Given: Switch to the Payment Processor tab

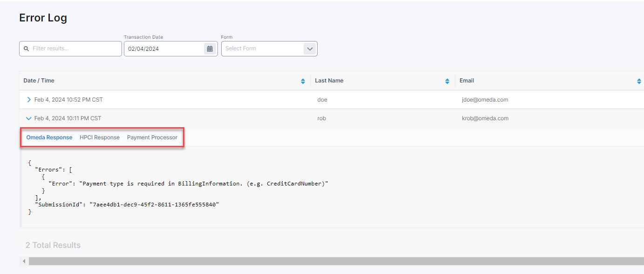Looking at the screenshot, I should [152, 137].
